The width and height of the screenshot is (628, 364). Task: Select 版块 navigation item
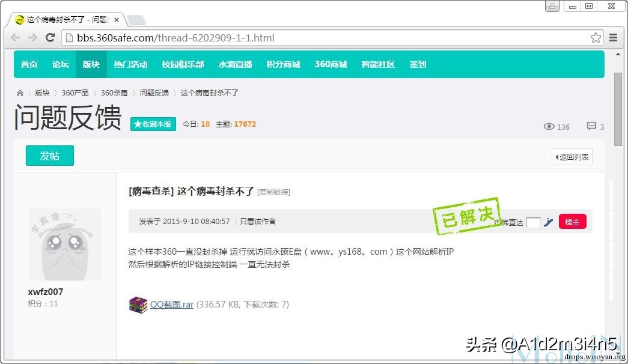(91, 64)
